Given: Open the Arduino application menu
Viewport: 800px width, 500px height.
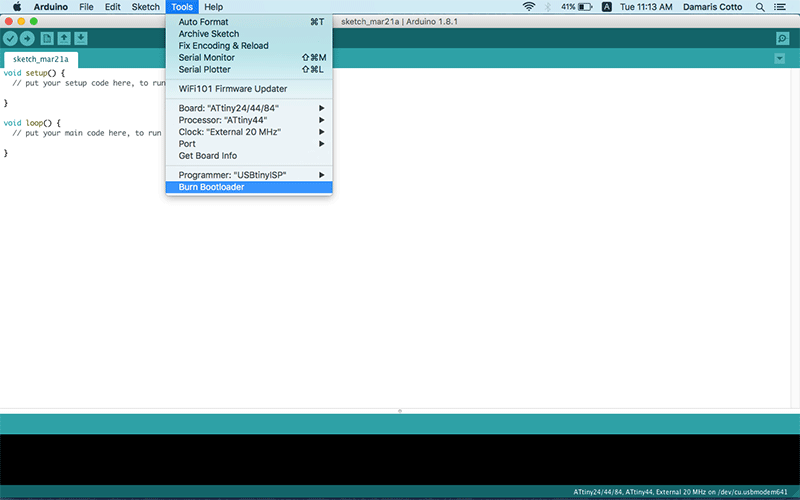Looking at the screenshot, I should click(x=51, y=7).
